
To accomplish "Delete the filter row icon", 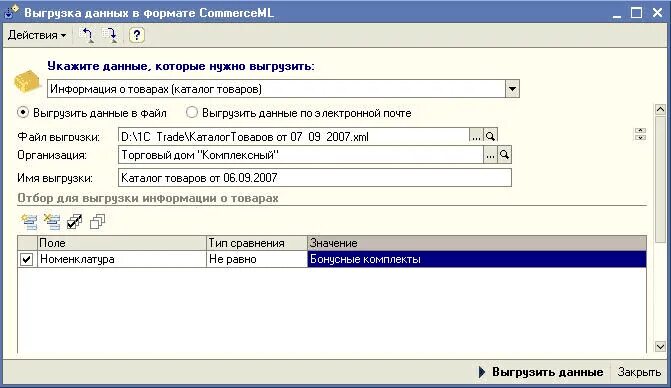I will tap(52, 222).
